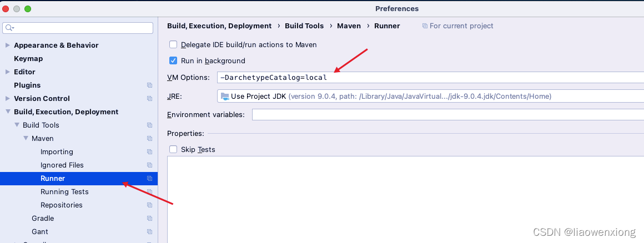
Task: Enable Delegate IDE build/run actions to Maven
Action: point(173,45)
